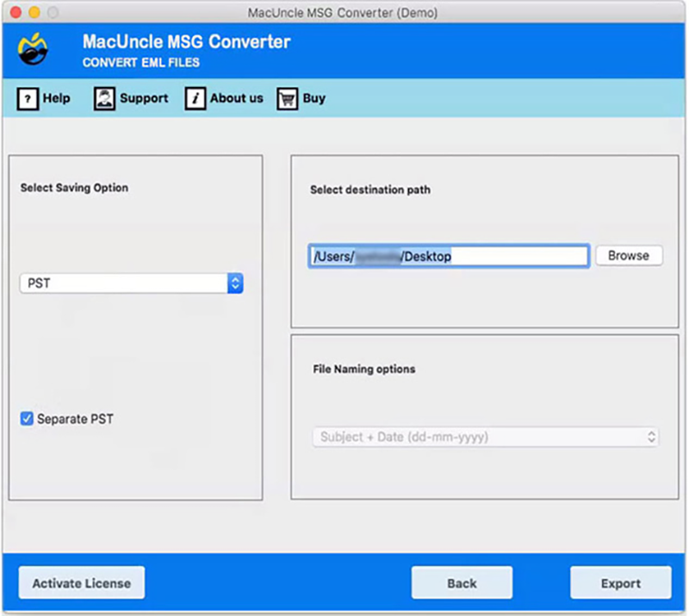Click the Buy shopping cart icon
The image size is (689, 616).
point(287,98)
